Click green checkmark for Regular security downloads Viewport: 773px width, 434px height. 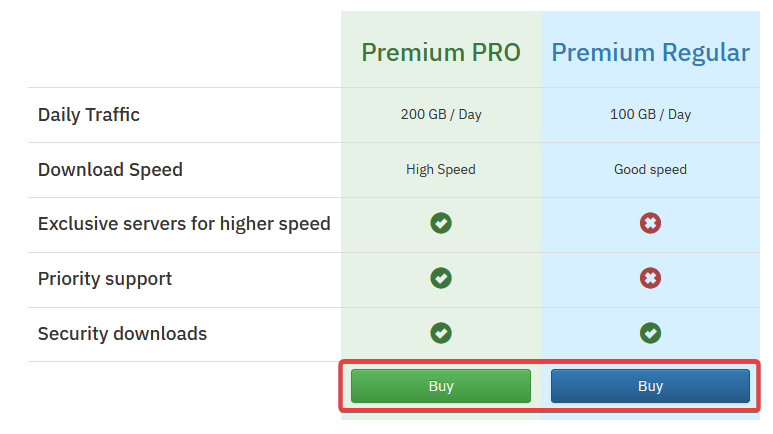tap(650, 333)
